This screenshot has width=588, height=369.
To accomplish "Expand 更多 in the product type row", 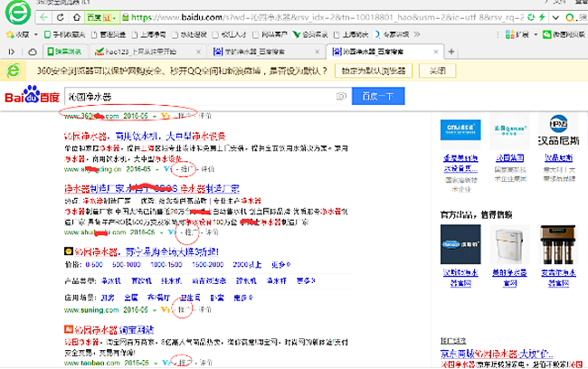I will [305, 281].
